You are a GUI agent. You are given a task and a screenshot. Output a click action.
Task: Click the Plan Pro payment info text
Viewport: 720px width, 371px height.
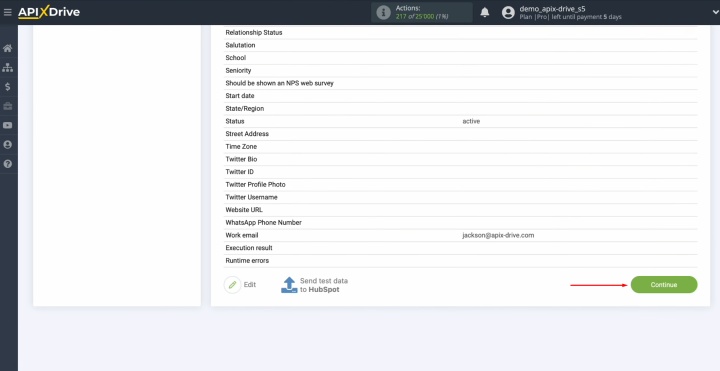[570, 17]
